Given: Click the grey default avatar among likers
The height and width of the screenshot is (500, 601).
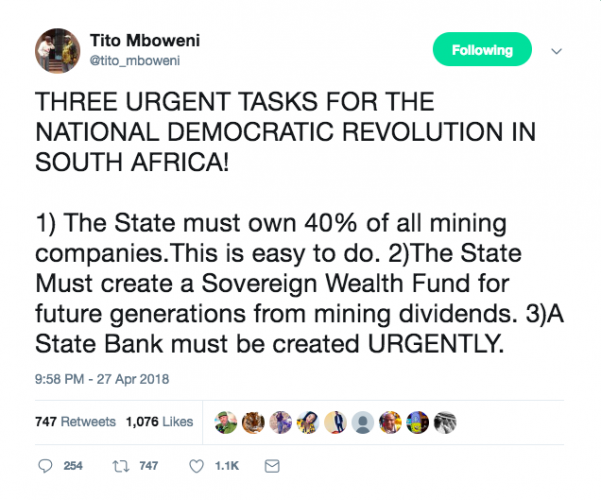Looking at the screenshot, I should (x=364, y=422).
